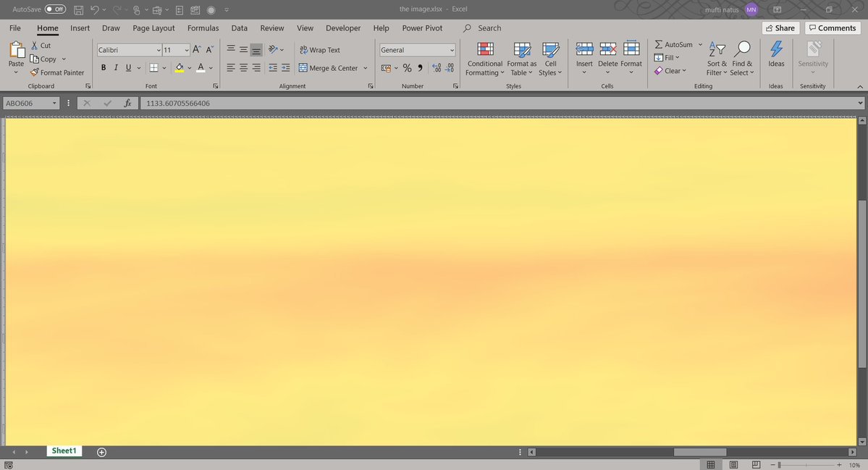Add a new sheet with plus button
Image resolution: width=868 pixels, height=470 pixels.
(x=102, y=452)
